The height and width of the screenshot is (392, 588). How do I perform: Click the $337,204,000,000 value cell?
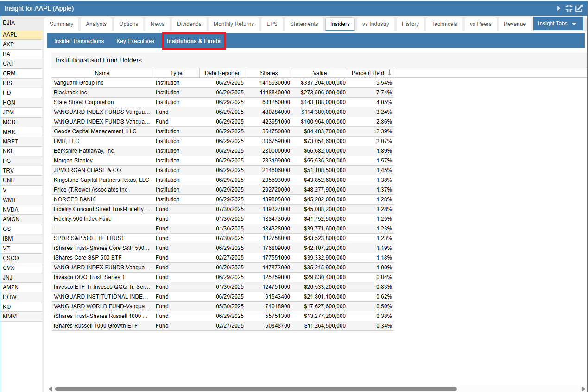pyautogui.click(x=320, y=83)
